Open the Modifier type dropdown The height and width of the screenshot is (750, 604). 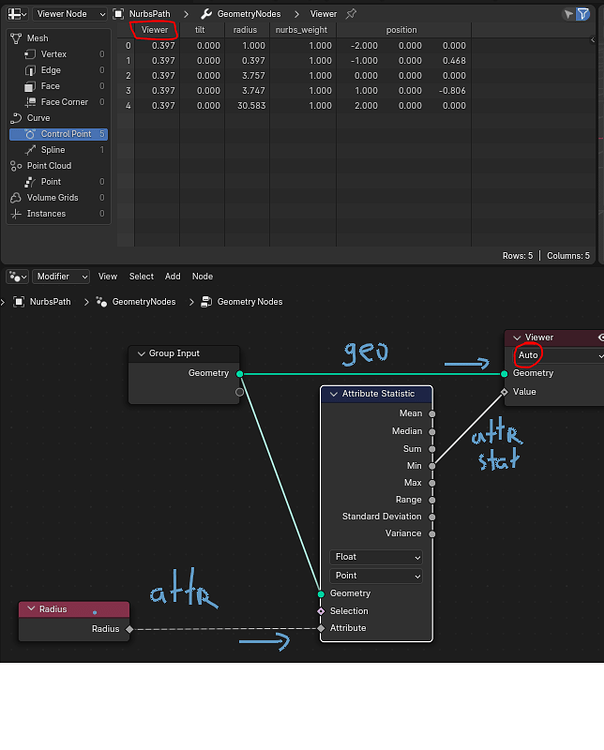tap(61, 276)
